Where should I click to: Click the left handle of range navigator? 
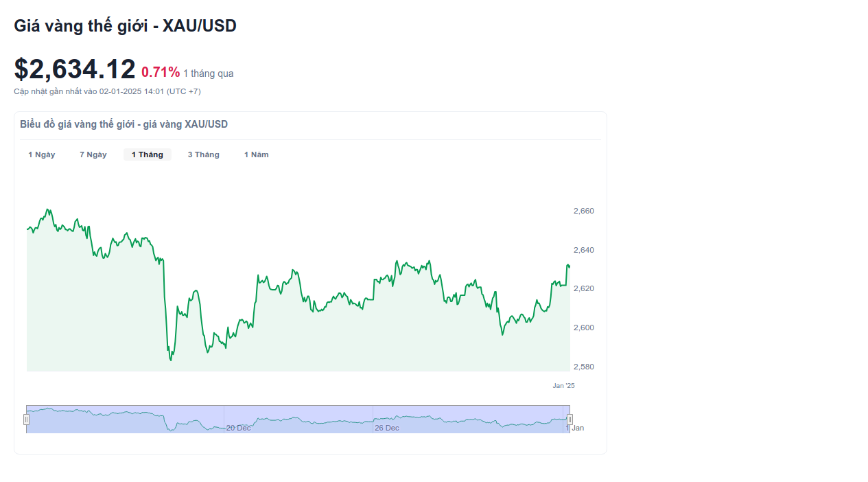[x=27, y=420]
